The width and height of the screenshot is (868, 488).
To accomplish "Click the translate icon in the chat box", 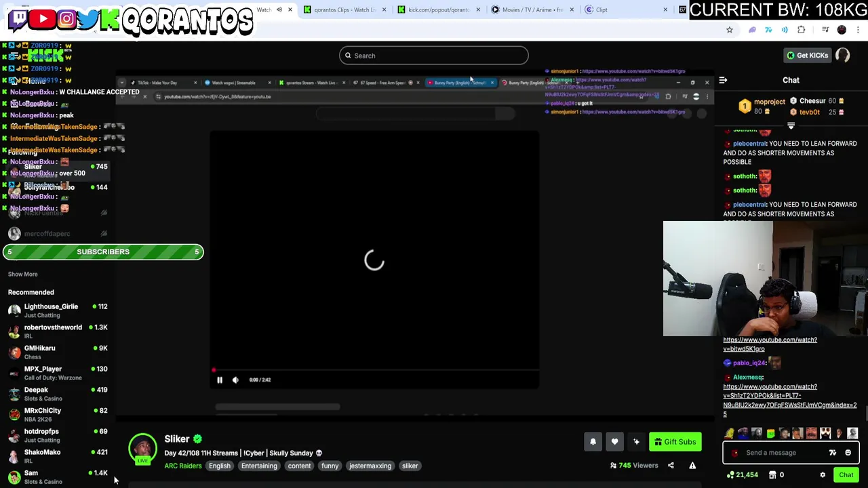I will point(833,453).
